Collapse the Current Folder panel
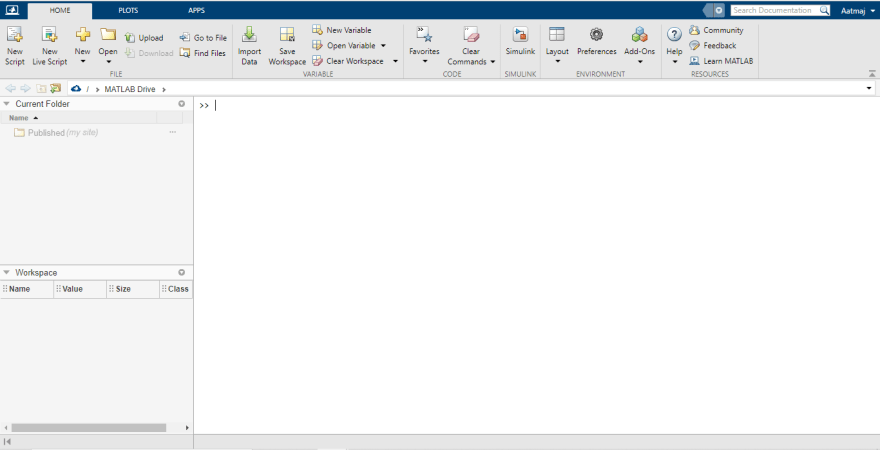 [7, 104]
